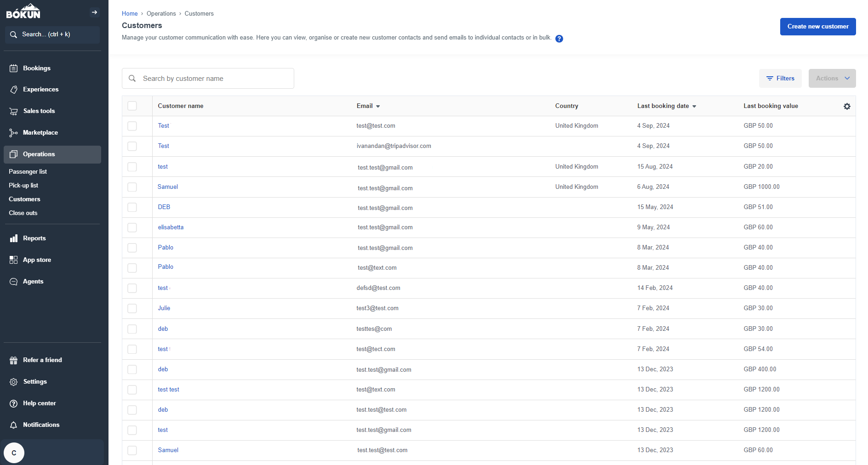The width and height of the screenshot is (868, 465).
Task: Click the Create new customer button
Action: (x=817, y=26)
